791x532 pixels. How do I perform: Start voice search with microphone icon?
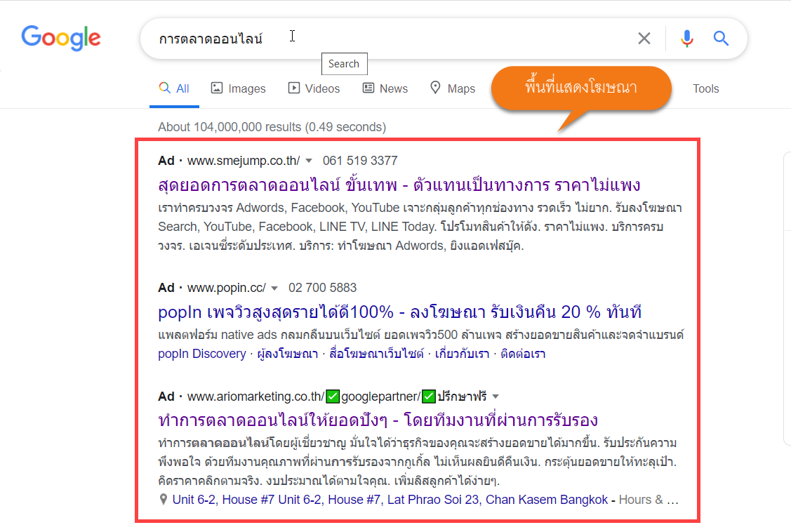coord(686,39)
